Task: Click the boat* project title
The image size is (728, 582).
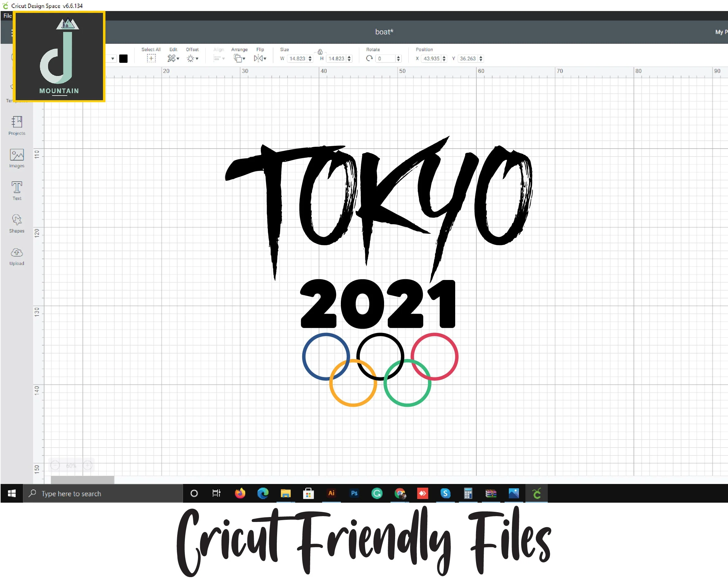Action: coord(384,32)
